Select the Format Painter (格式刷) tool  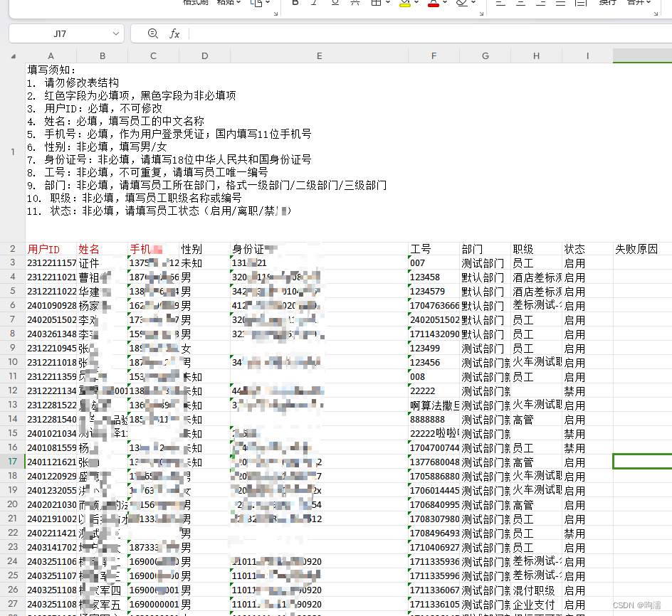(194, 3)
